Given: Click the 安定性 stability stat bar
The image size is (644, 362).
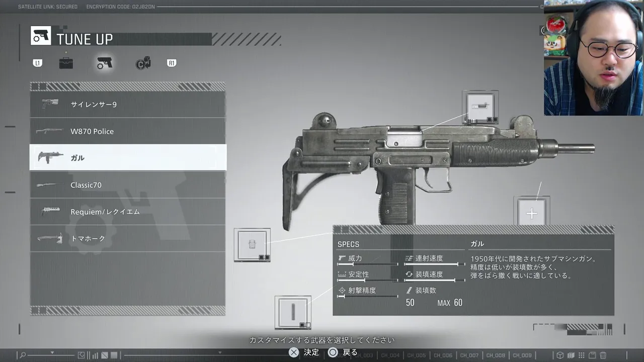Looking at the screenshot, I should (x=367, y=280).
